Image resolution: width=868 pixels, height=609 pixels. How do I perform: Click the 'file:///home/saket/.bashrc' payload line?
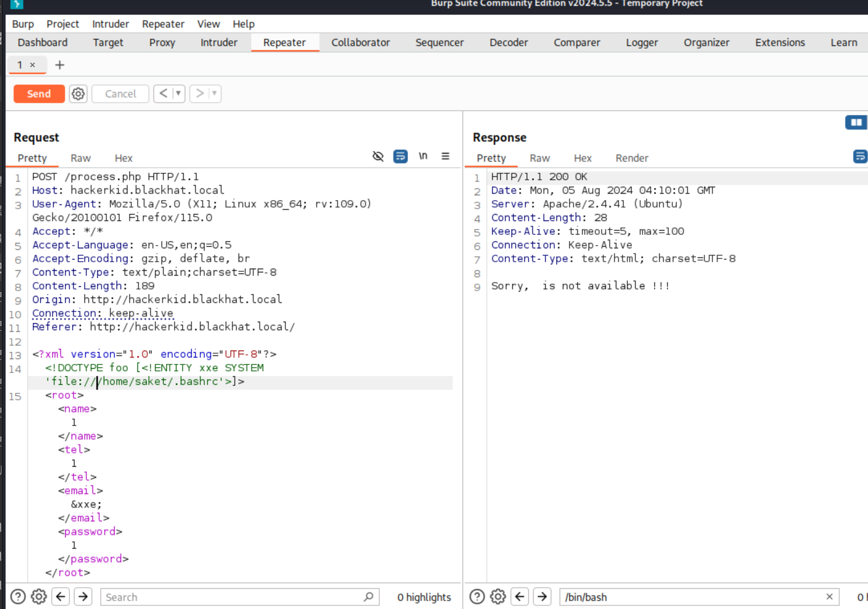coord(144,382)
